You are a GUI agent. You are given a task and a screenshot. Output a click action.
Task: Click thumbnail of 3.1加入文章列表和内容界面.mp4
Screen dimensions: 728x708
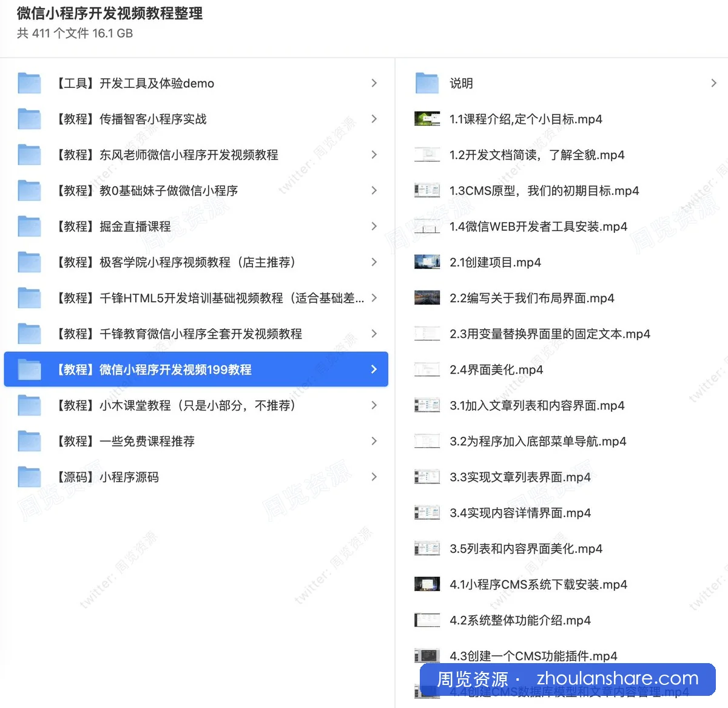tap(427, 405)
